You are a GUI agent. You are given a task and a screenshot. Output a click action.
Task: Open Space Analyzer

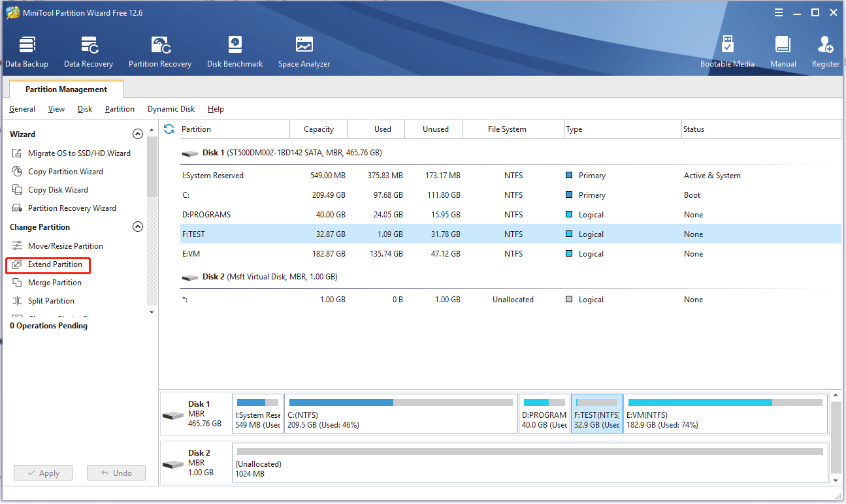304,52
